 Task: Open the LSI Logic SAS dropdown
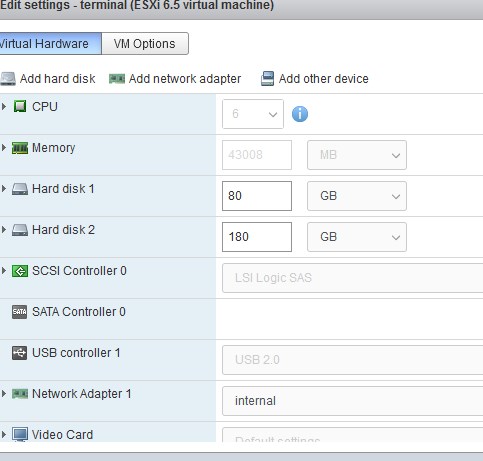tap(353, 278)
